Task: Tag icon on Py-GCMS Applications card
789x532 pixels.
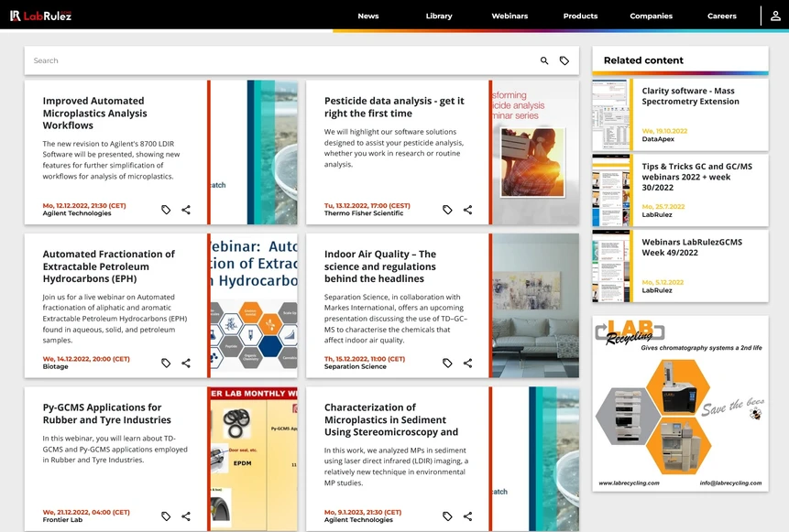Action: [x=166, y=516]
